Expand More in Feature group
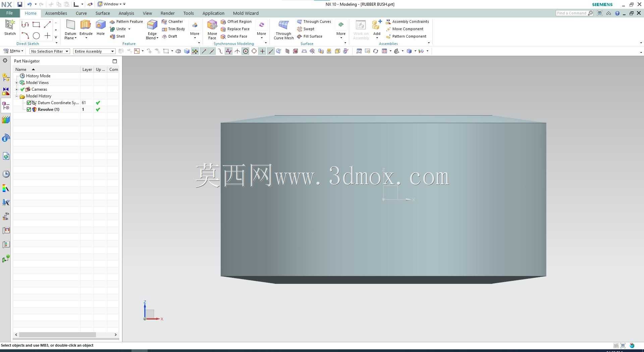This screenshot has width=644, height=352. coord(195,30)
